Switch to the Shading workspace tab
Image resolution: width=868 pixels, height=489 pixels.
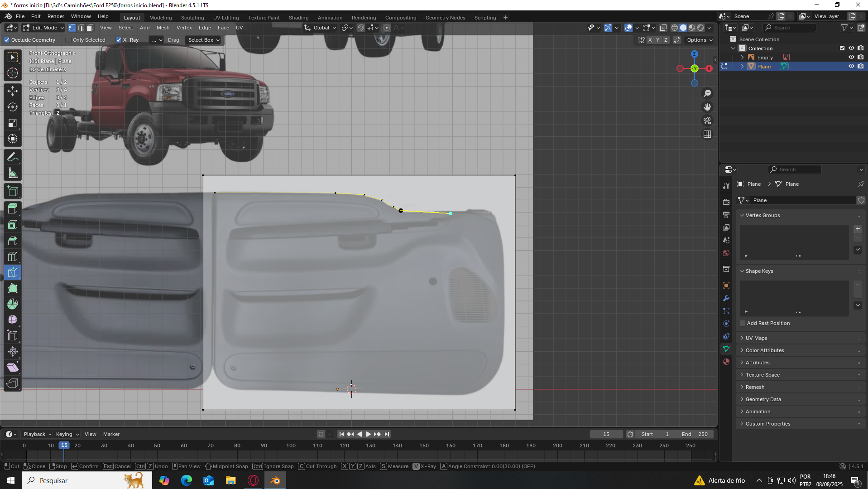click(x=299, y=18)
